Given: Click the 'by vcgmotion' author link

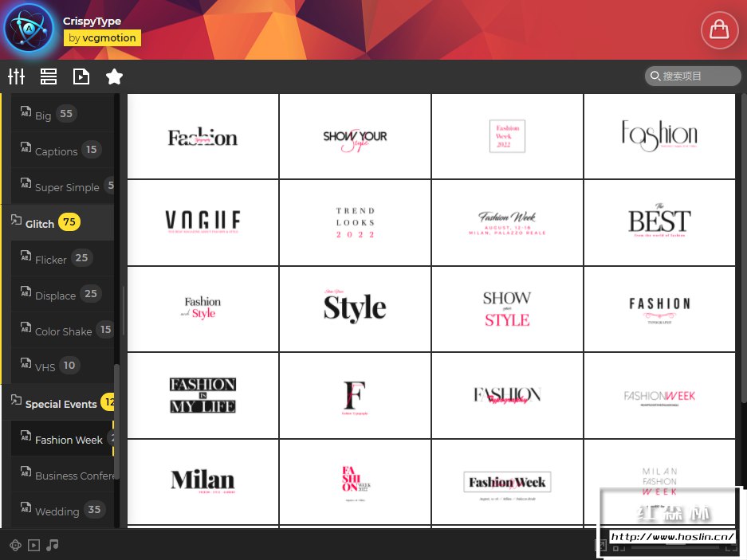Looking at the screenshot, I should (102, 38).
